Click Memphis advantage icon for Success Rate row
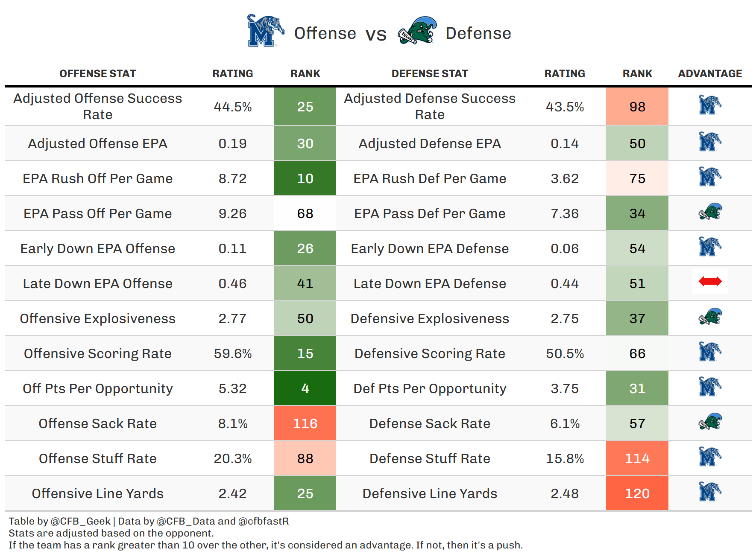The image size is (756, 560). pos(710,105)
